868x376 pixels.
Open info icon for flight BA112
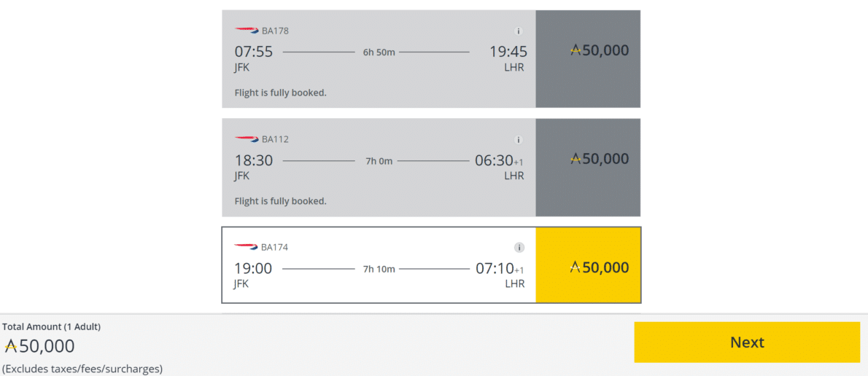519,140
